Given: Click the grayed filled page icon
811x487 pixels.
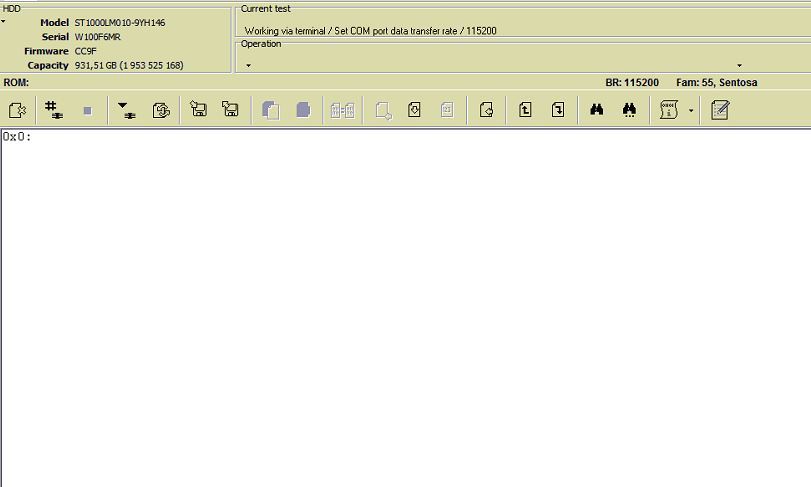Looking at the screenshot, I should pyautogui.click(x=304, y=110).
